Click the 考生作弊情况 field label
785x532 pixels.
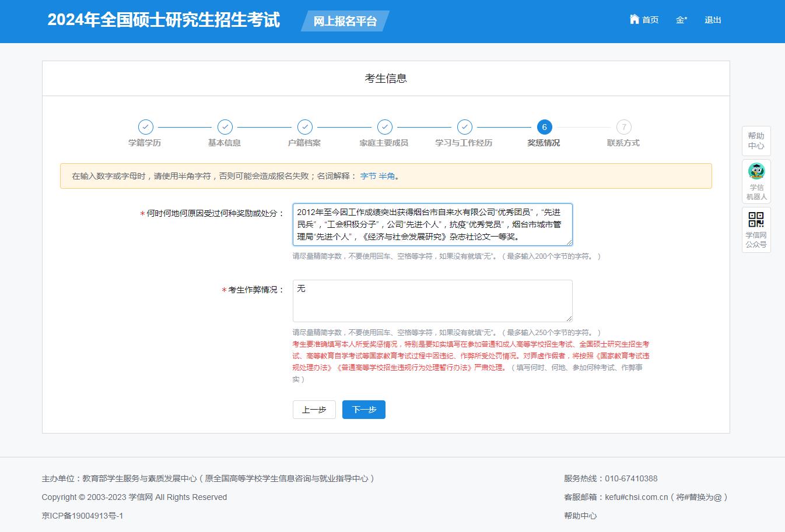tap(256, 290)
